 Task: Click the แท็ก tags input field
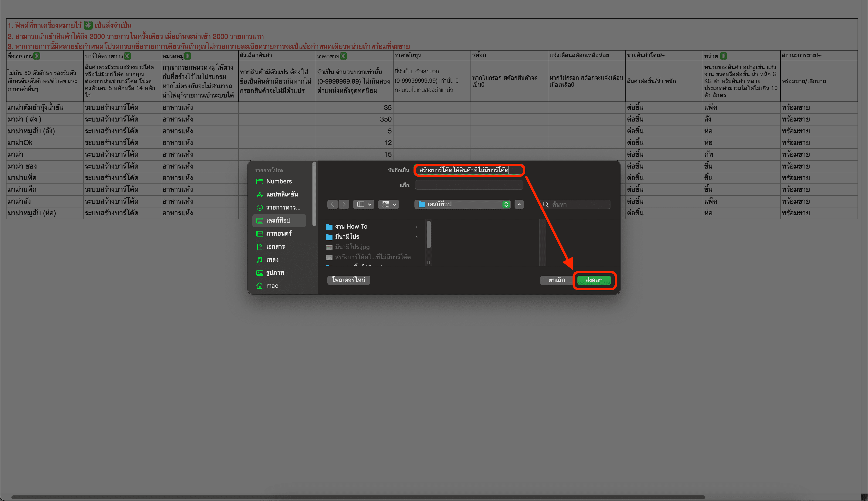pos(469,185)
